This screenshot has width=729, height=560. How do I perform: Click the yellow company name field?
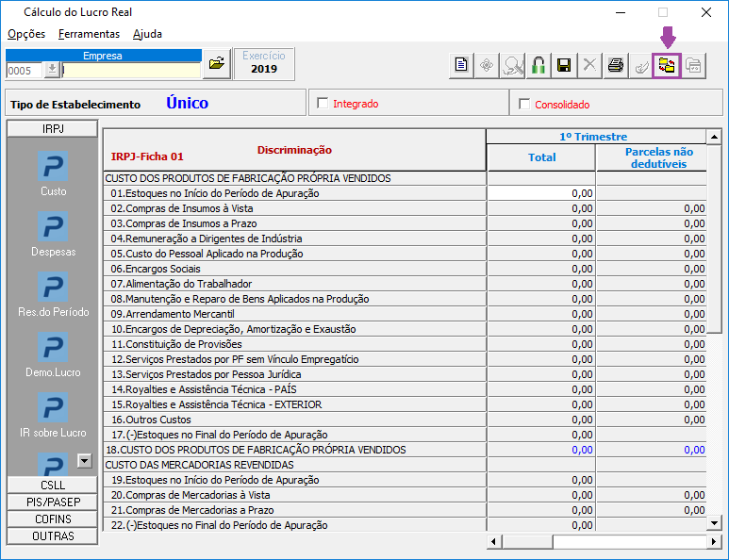point(131,71)
